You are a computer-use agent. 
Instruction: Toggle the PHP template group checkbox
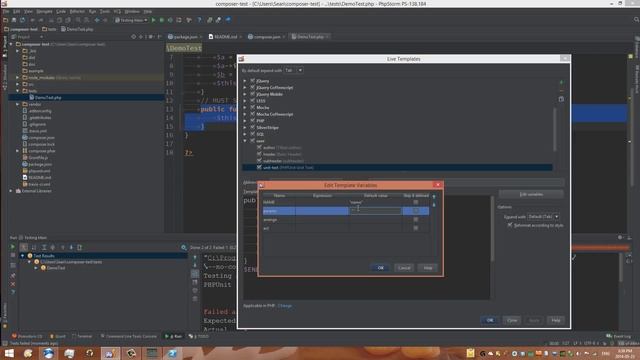(x=253, y=121)
